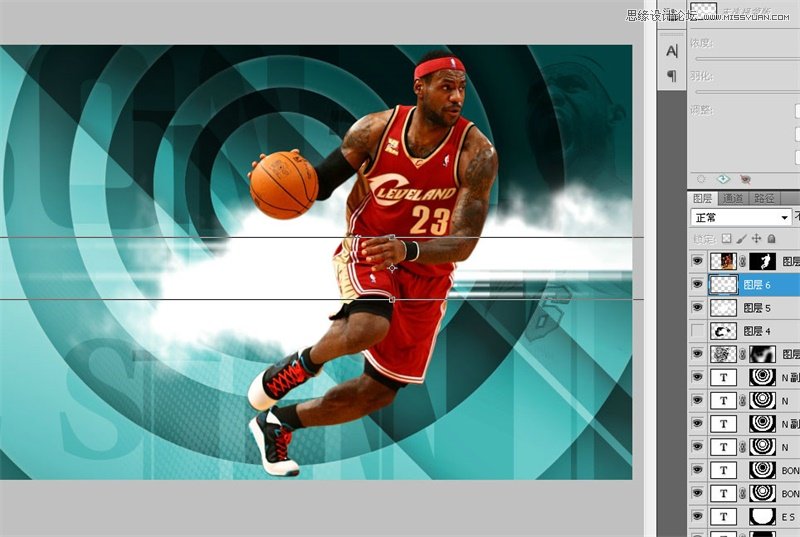Viewport: 800px width, 537px height.
Task: Click bottom-middle transform handle on canvas
Action: click(392, 299)
